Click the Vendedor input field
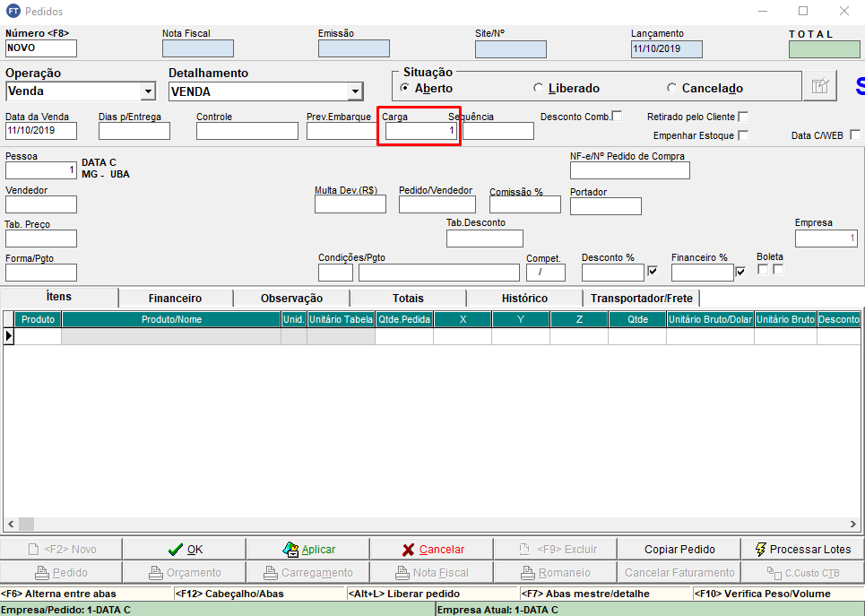This screenshot has height=616, width=865. pos(41,204)
